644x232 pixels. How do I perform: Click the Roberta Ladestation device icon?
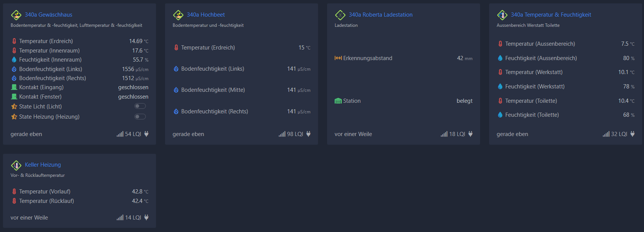[340, 15]
